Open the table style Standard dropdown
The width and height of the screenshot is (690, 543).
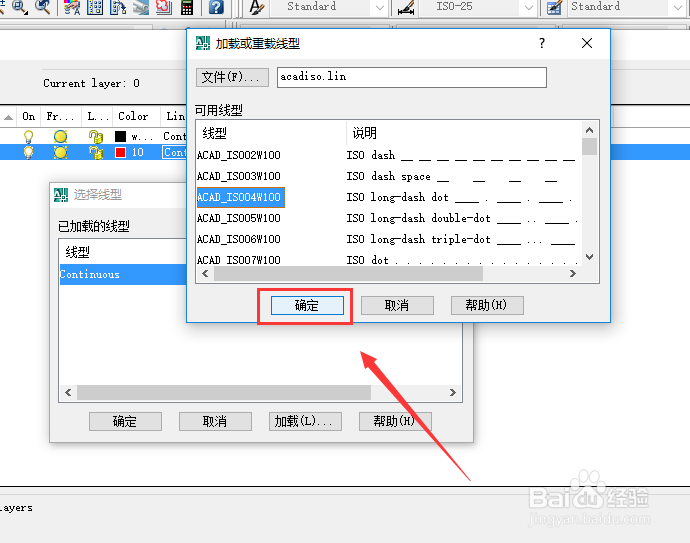(x=678, y=7)
